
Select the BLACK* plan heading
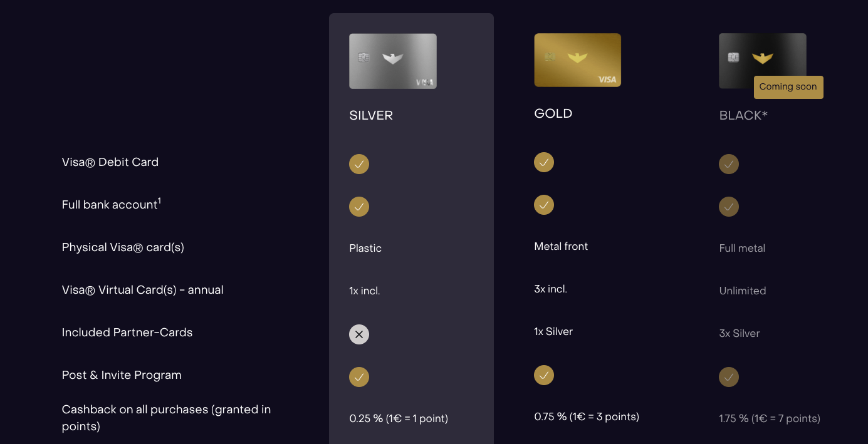(743, 116)
